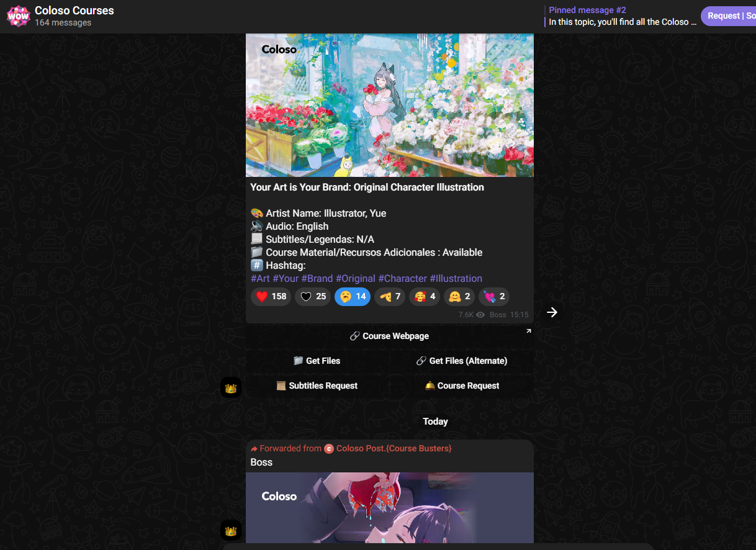Click Get Files (Alternate) button
The image size is (756, 550).
[x=462, y=361]
